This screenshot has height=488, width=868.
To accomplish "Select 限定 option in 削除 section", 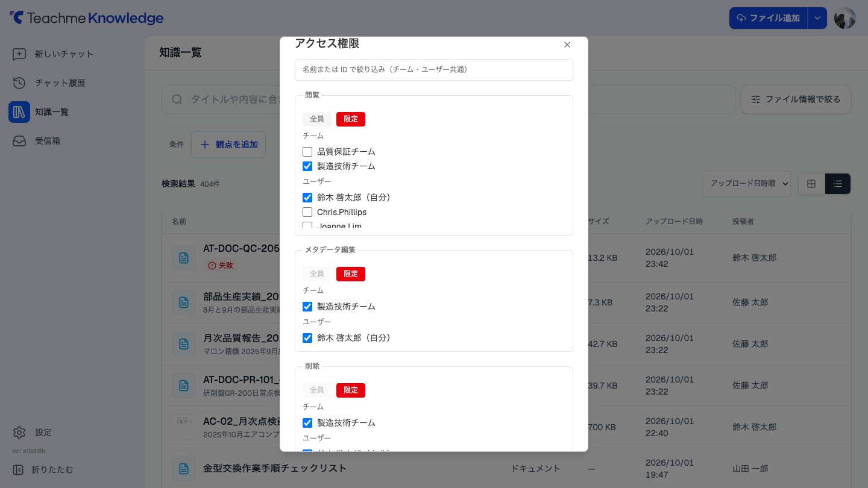I will (x=351, y=390).
